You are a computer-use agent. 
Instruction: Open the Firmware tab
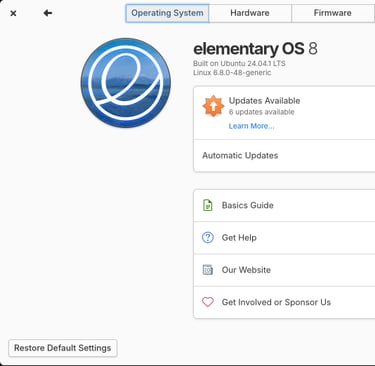coord(333,13)
